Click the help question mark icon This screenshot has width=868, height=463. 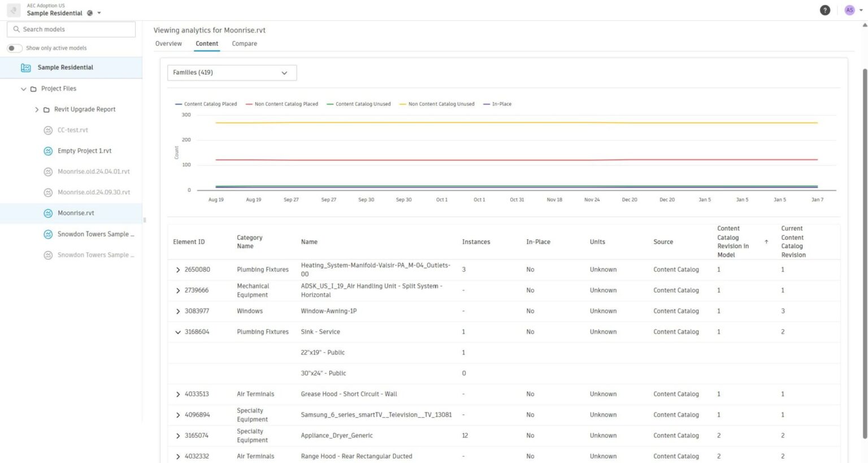coord(824,10)
